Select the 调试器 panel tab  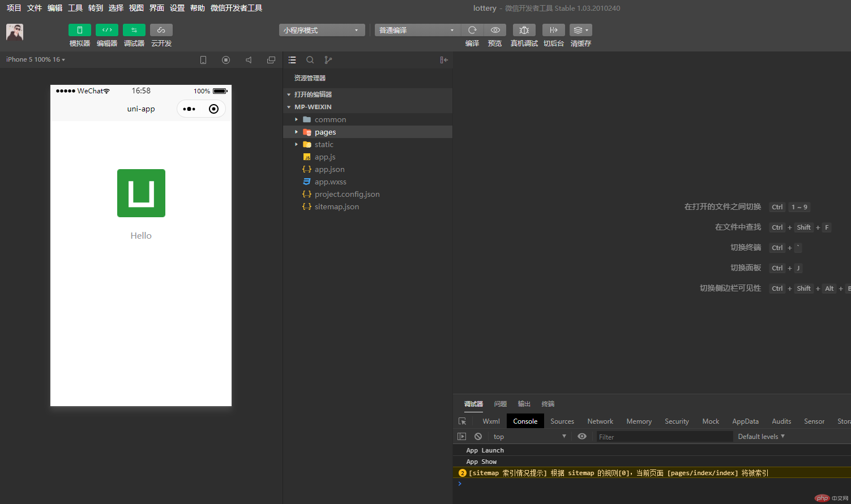(474, 404)
